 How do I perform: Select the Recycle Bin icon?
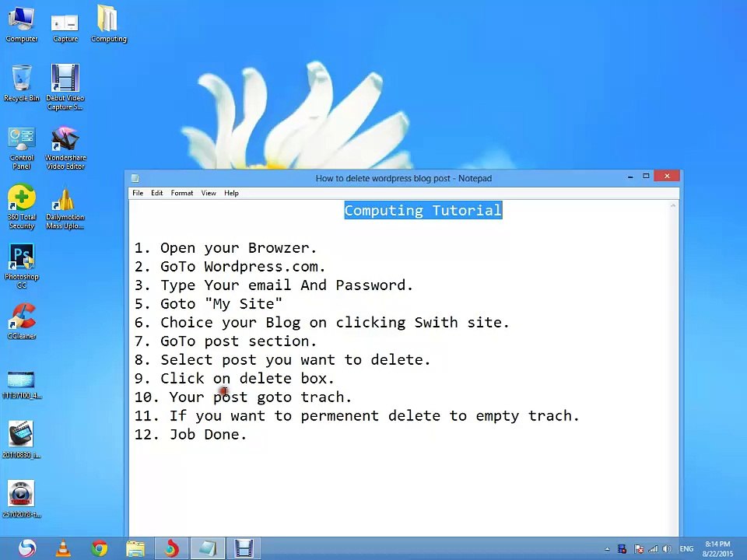[22, 83]
